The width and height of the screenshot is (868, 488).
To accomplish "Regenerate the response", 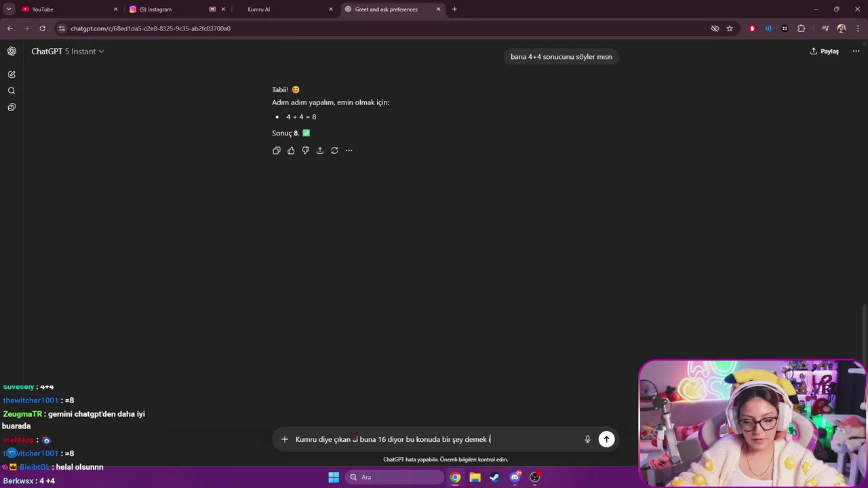I will [334, 150].
